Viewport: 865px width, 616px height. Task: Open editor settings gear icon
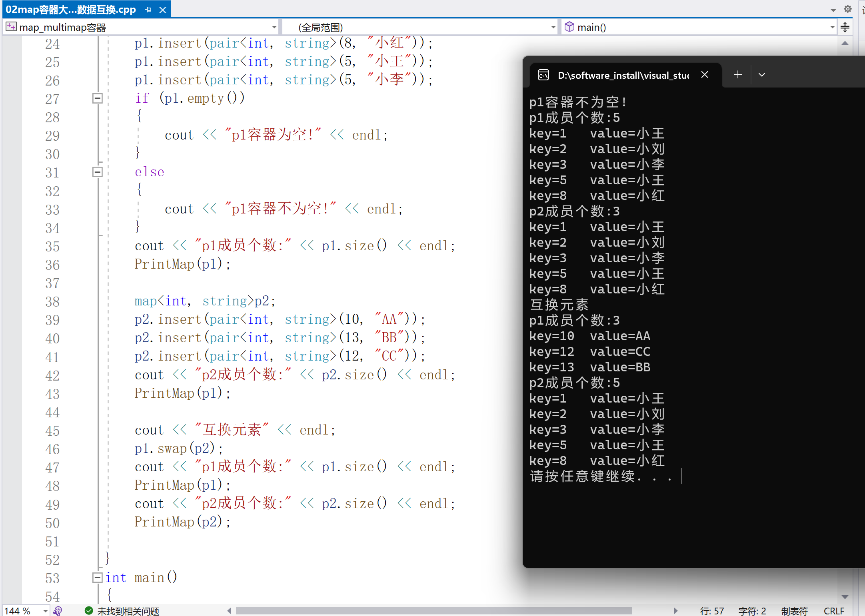pos(847,9)
